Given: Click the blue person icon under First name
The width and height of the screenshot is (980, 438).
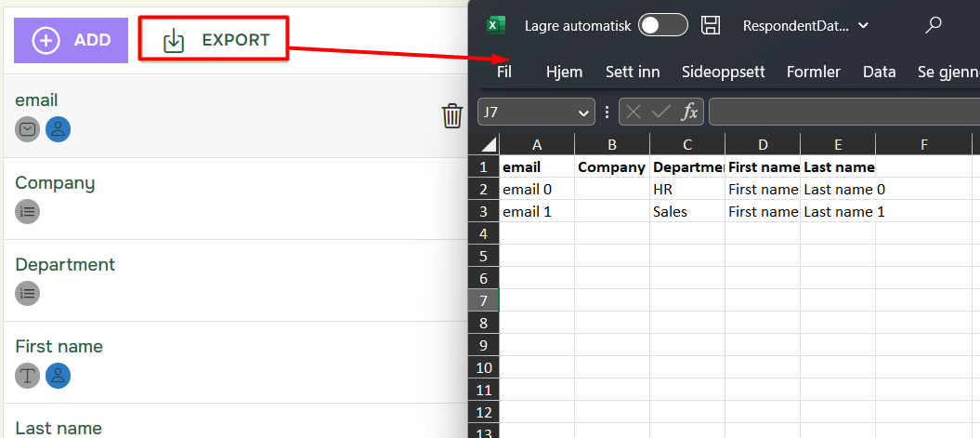Looking at the screenshot, I should [x=59, y=376].
